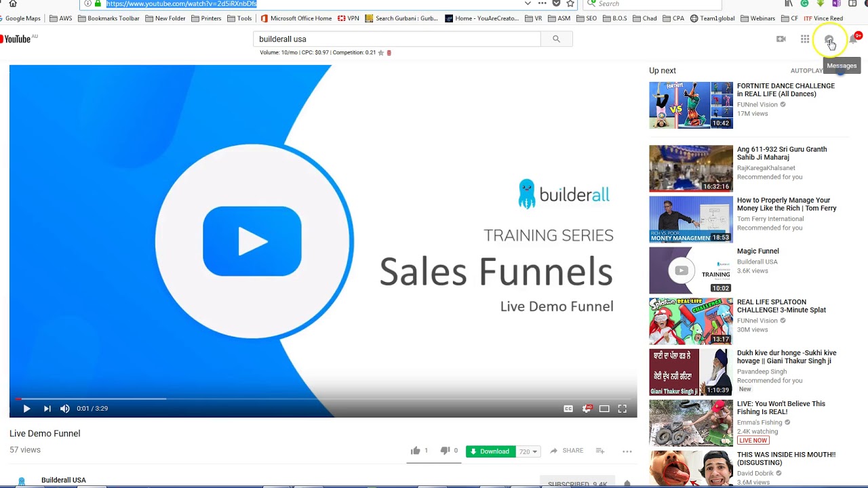Open the 720 quality dropdown
The image size is (868, 488).
click(x=528, y=451)
